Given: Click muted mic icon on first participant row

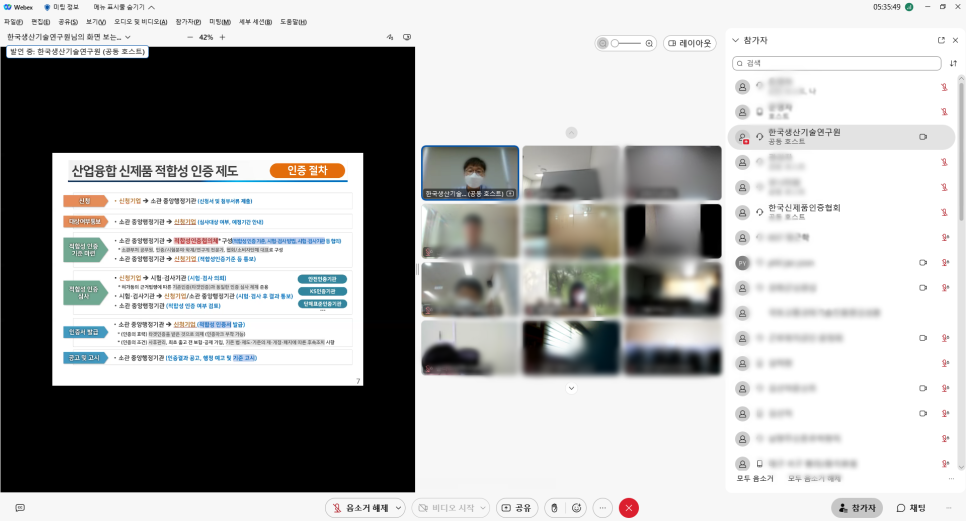Looking at the screenshot, I should tap(944, 87).
